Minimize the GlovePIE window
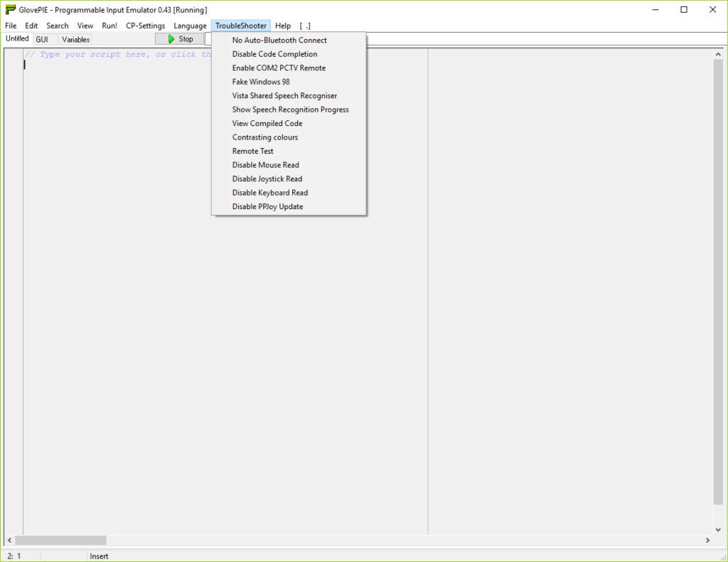This screenshot has width=728, height=562. [x=655, y=10]
